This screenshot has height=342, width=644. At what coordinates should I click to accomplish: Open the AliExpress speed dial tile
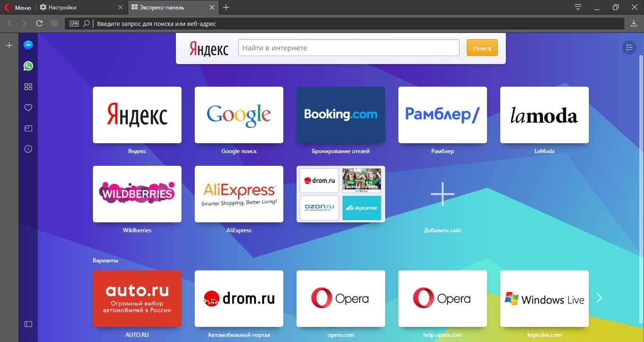239,194
